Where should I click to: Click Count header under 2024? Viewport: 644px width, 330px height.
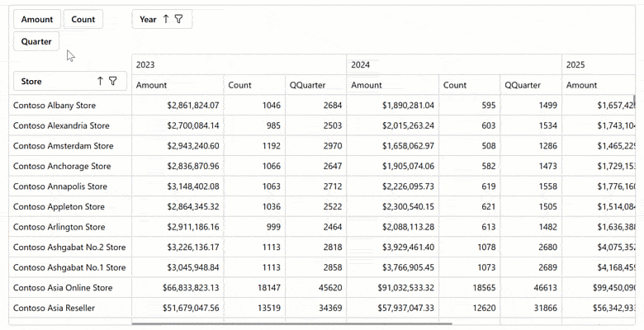click(470, 85)
